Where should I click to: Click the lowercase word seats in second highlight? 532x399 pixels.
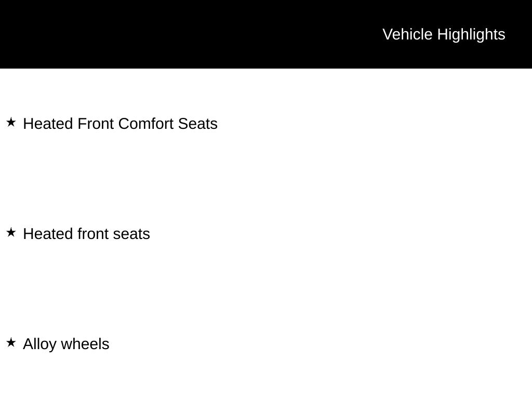pyautogui.click(x=131, y=234)
